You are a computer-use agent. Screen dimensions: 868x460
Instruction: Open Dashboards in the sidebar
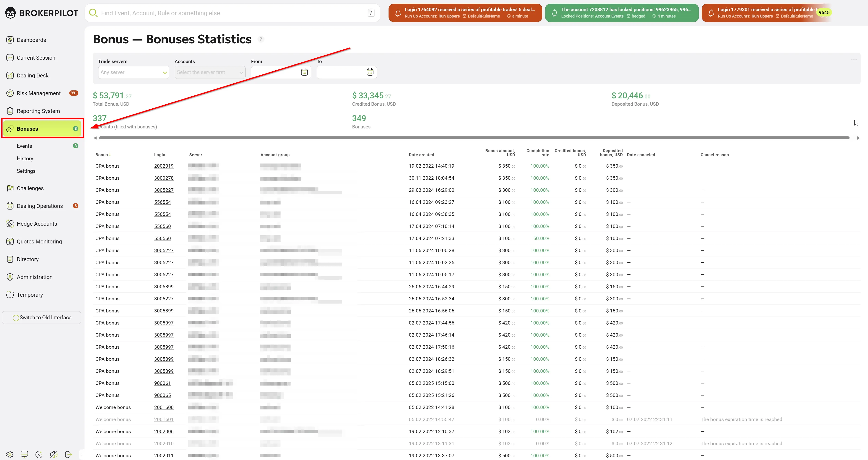pos(42,40)
